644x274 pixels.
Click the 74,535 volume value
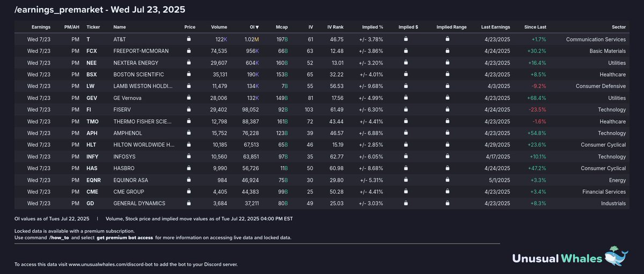point(219,51)
